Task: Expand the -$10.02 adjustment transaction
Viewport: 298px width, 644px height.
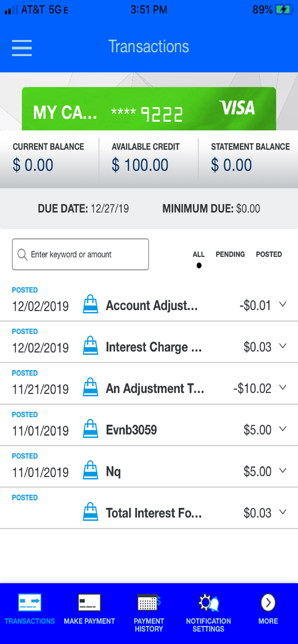Action: [x=283, y=387]
